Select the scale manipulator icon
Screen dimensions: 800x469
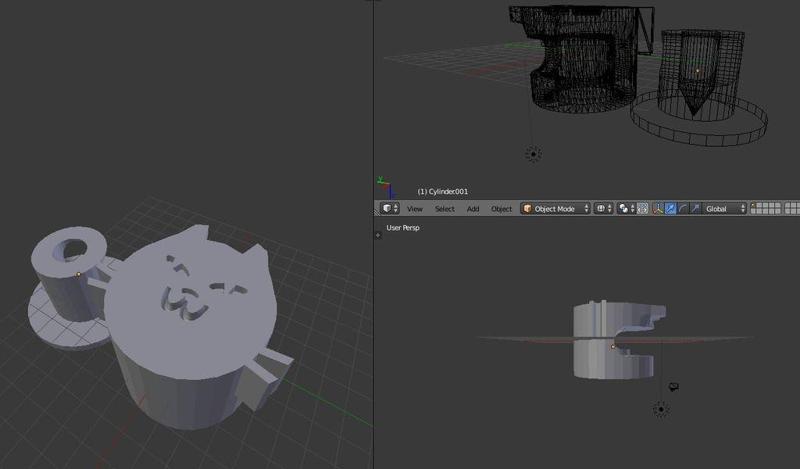695,208
